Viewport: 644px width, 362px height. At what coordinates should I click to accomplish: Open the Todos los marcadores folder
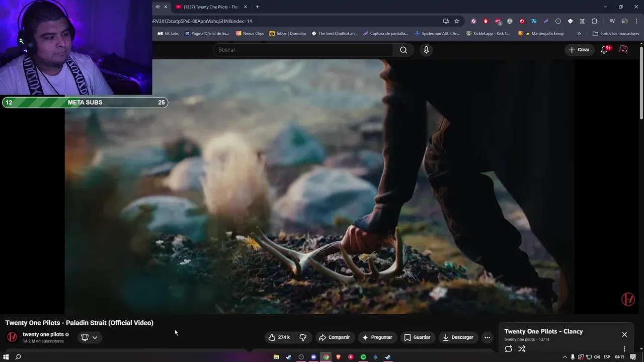pyautogui.click(x=616, y=34)
